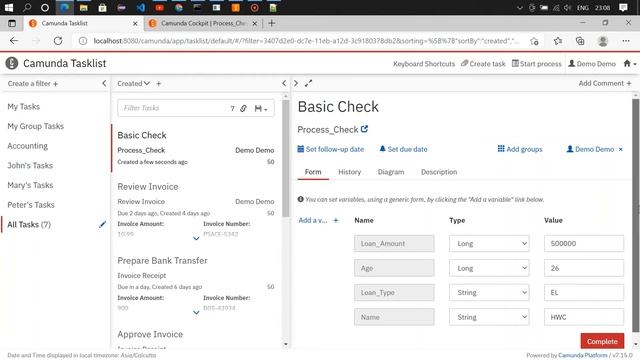Open Windows search from taskbar
640x360 pixels.
pos(27,7)
